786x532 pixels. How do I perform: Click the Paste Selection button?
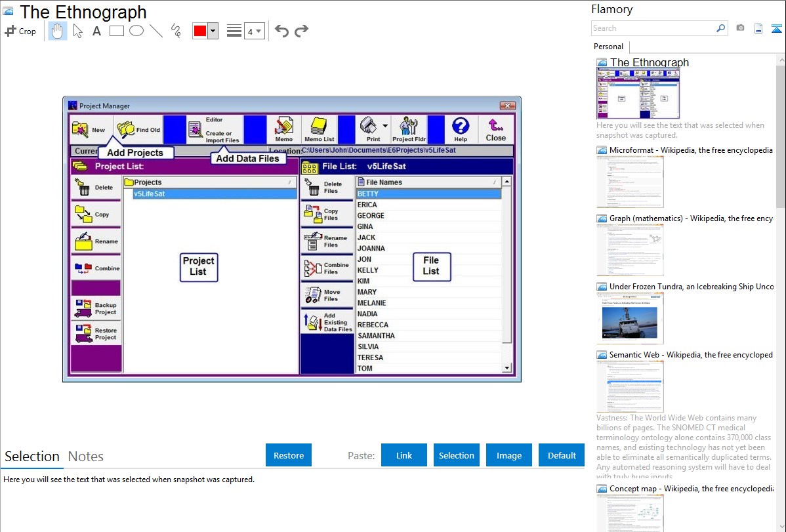tap(456, 455)
